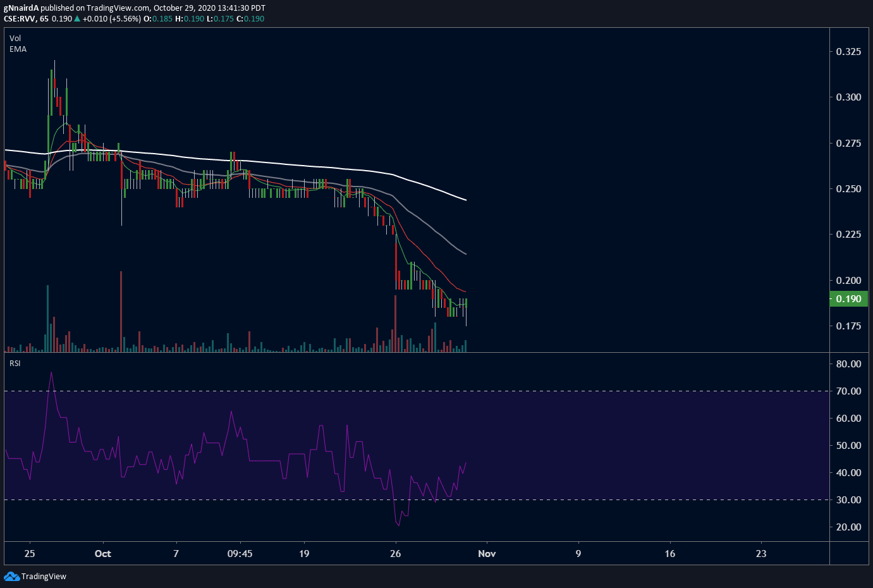Click the 19 date axis label
873x588 pixels.
point(304,554)
